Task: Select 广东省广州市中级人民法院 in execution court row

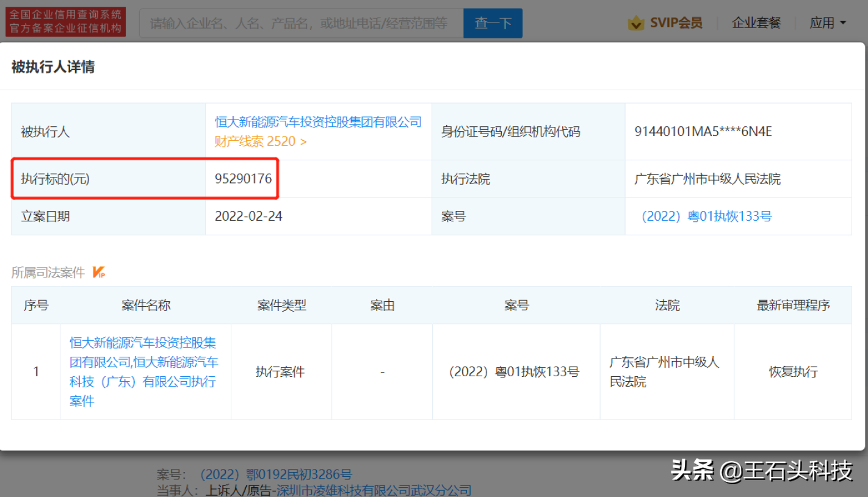Action: click(707, 179)
